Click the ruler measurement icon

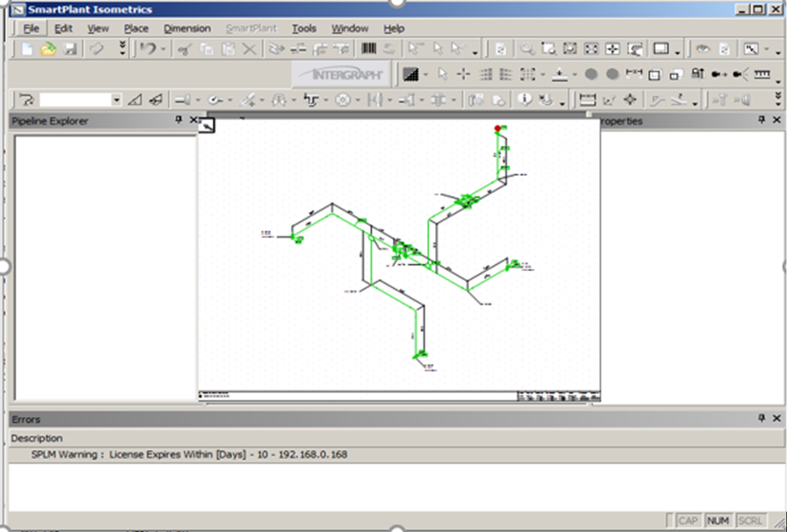762,74
